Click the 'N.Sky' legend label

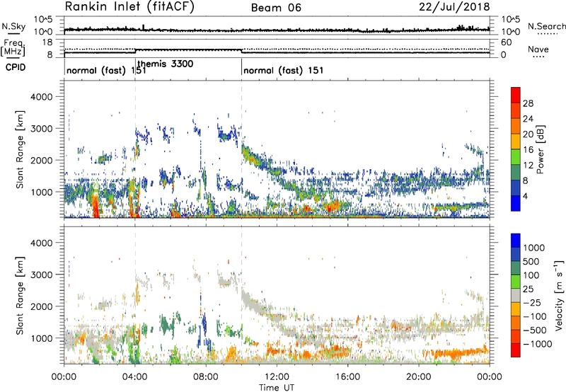point(13,27)
